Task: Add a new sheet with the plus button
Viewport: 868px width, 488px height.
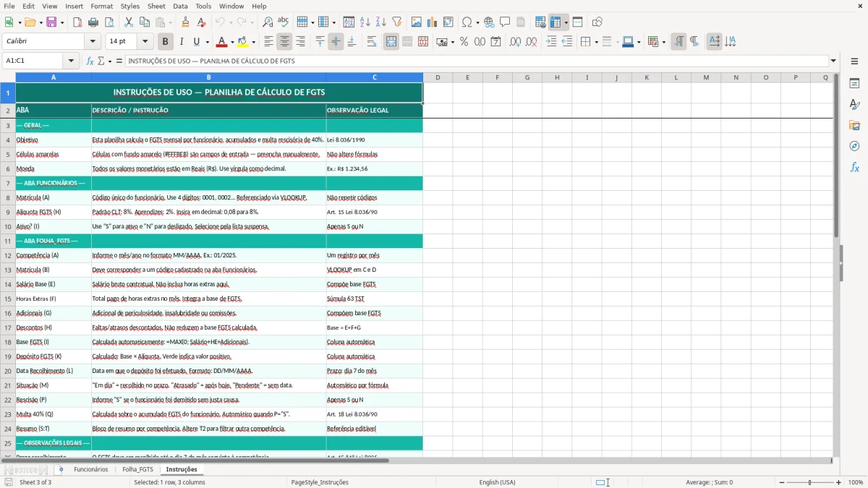Action: (61, 468)
